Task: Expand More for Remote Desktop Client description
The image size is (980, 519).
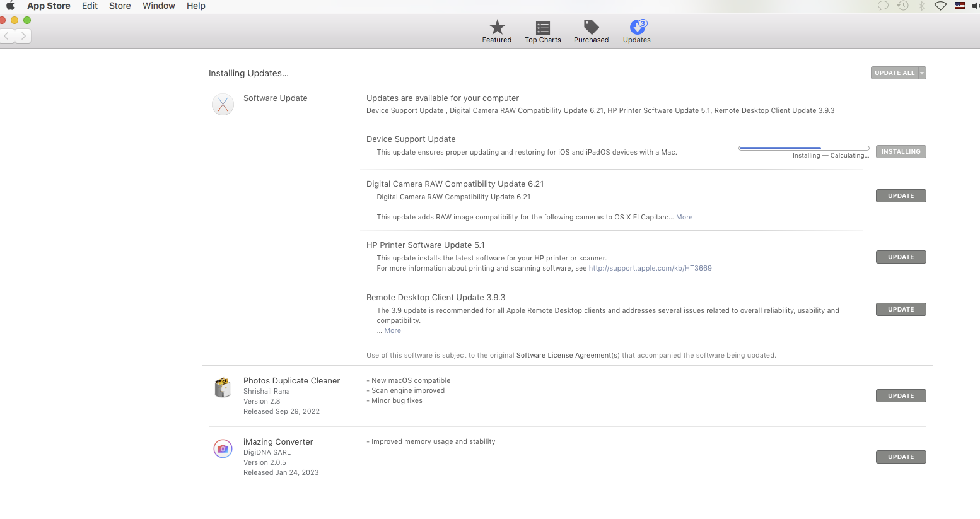Action: (x=393, y=330)
